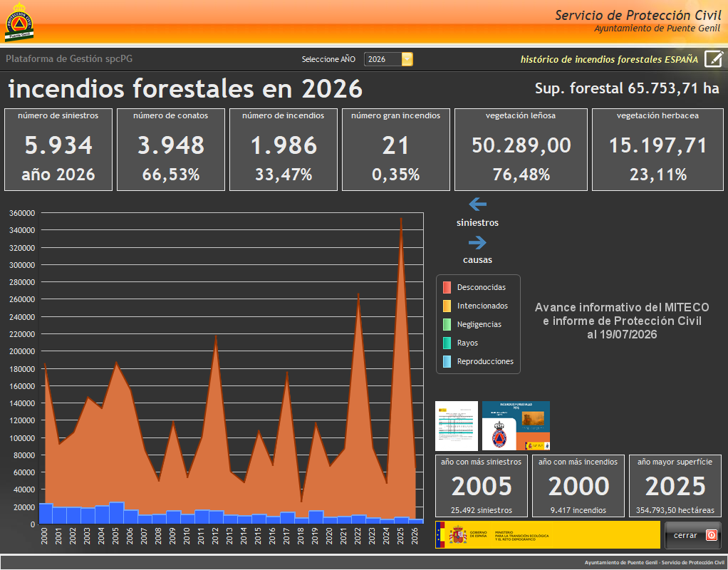Click the Plataforma de Gestión spcPG text
This screenshot has height=570, width=728.
click(69, 59)
